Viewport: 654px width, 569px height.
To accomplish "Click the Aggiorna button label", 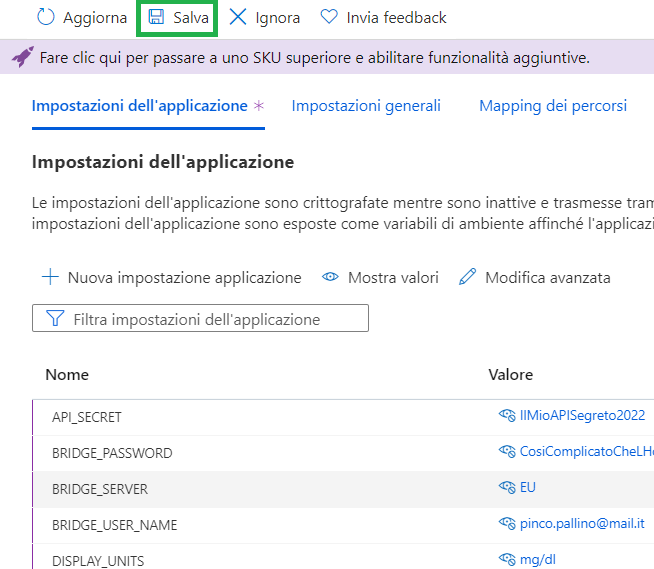I will tap(95, 18).
